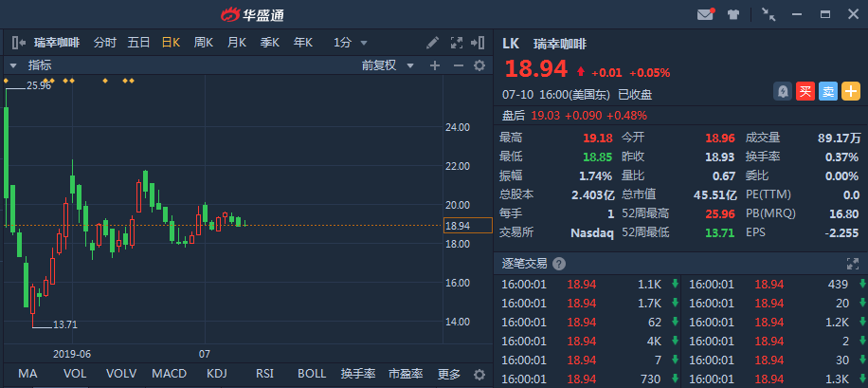Open chart settings gear icon
This screenshot has height=388, width=868.
pyautogui.click(x=479, y=66)
